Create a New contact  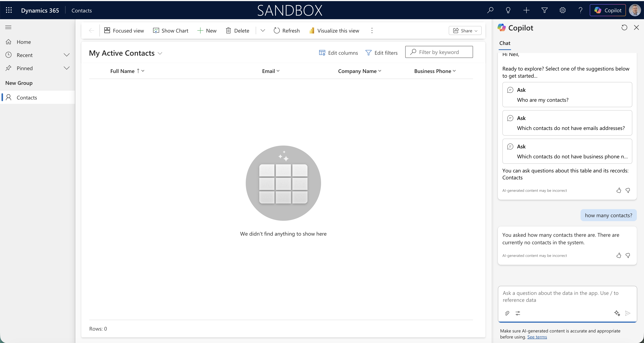[x=207, y=31]
